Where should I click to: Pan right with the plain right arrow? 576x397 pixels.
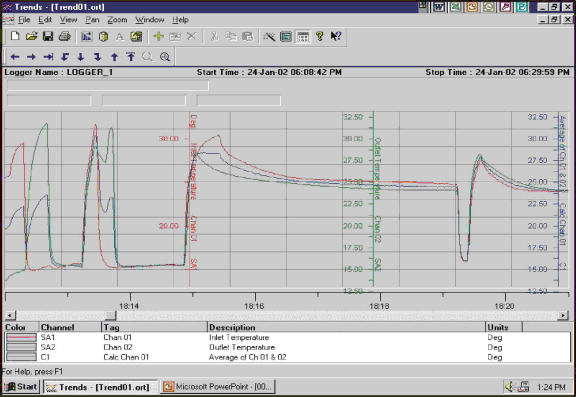(32, 57)
